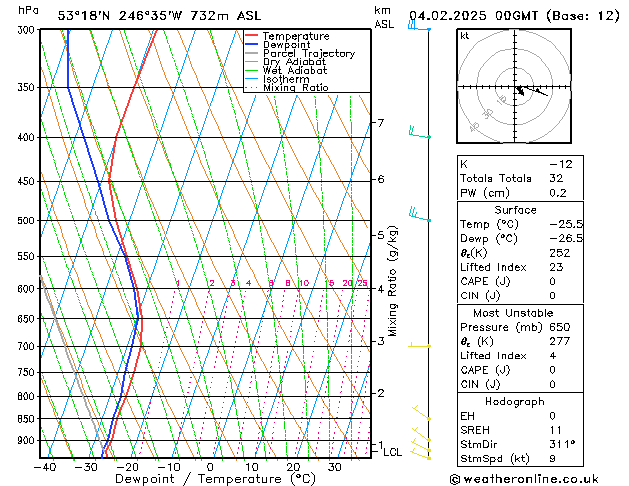Click the hodograph wind trace arrow

[x=533, y=91]
